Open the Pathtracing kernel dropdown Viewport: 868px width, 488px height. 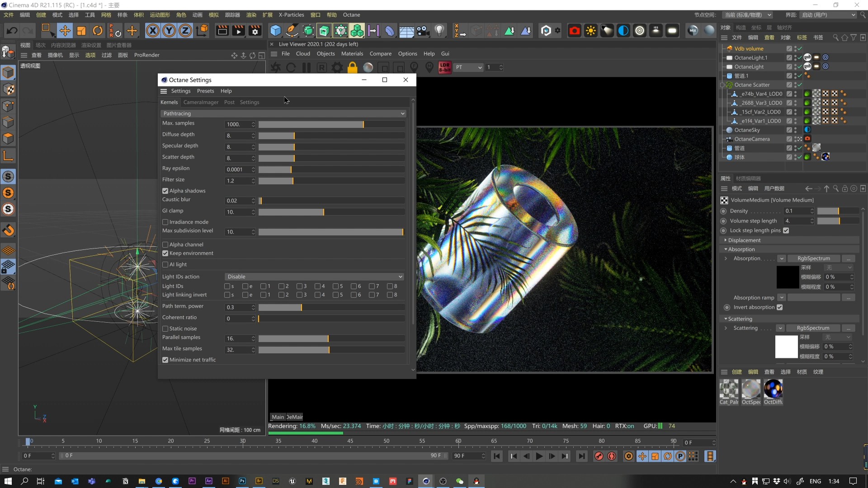(x=283, y=113)
